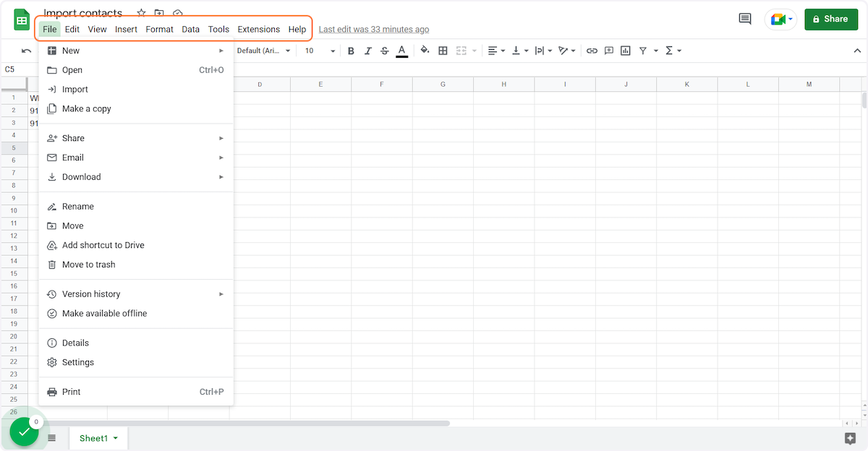Open the Extensions menu
The image size is (868, 451).
259,30
